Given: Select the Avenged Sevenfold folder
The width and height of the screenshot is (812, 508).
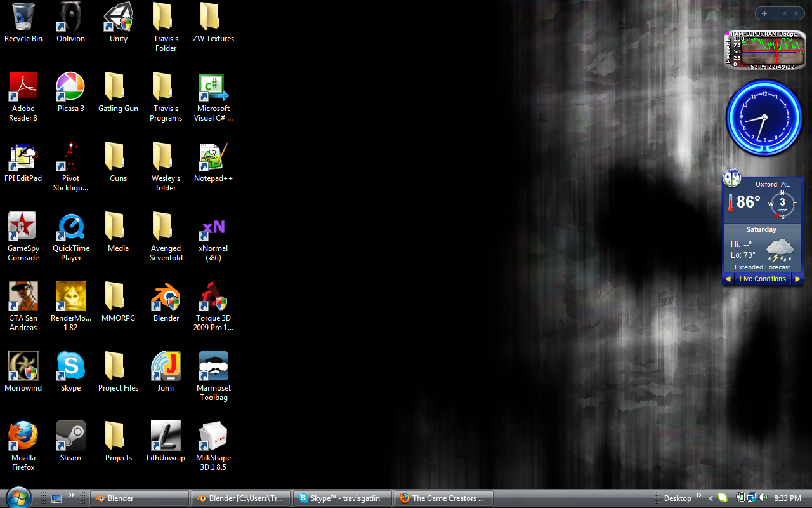Looking at the screenshot, I should click(166, 236).
